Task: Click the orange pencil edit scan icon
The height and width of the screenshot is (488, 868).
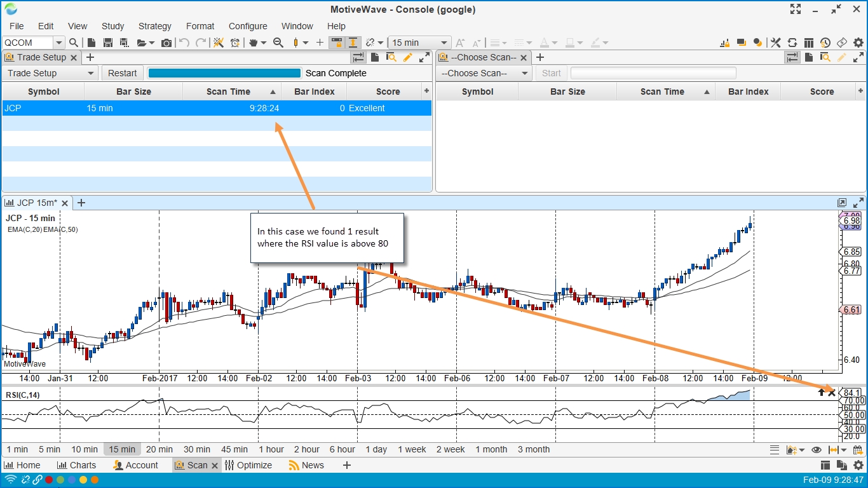Action: tap(408, 57)
